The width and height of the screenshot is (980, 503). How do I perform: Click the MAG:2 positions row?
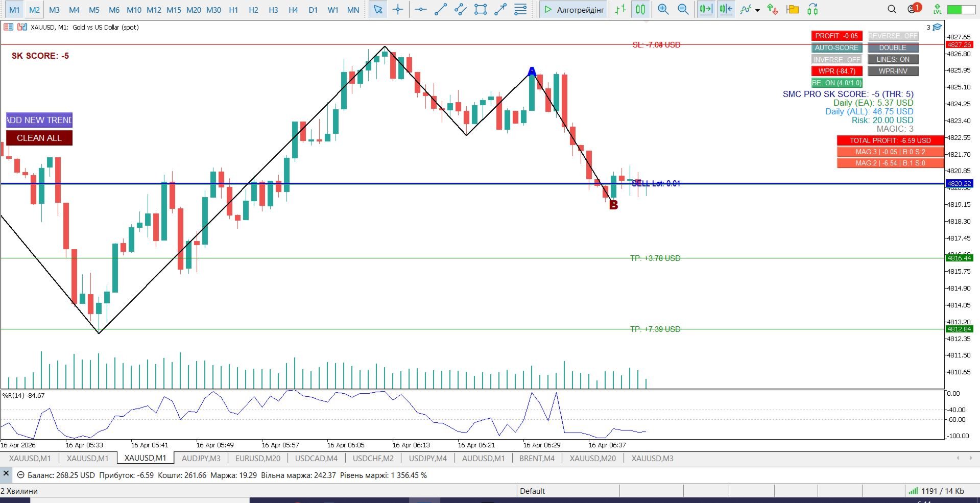(890, 163)
